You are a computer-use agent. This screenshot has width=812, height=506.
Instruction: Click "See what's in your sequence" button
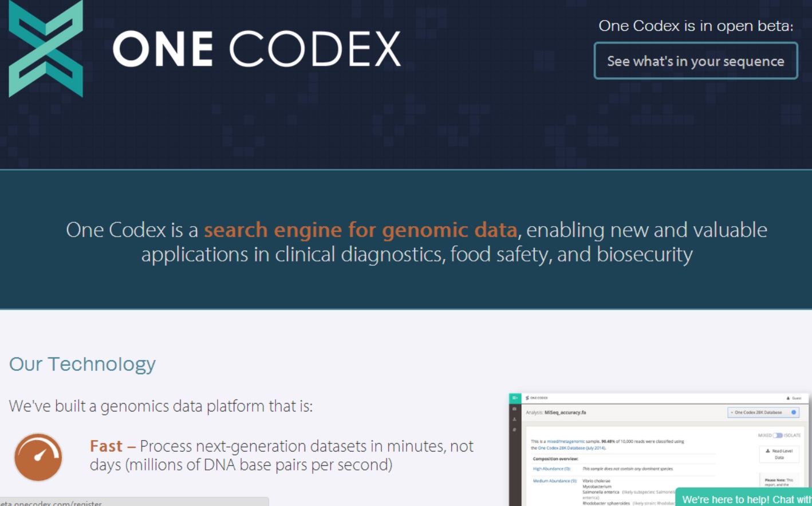[695, 61]
